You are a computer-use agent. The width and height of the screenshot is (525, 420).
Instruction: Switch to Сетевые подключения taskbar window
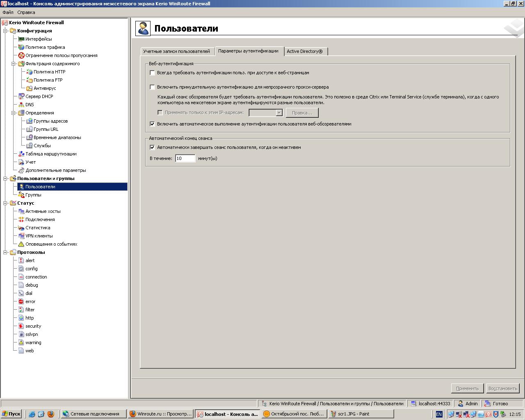94,414
